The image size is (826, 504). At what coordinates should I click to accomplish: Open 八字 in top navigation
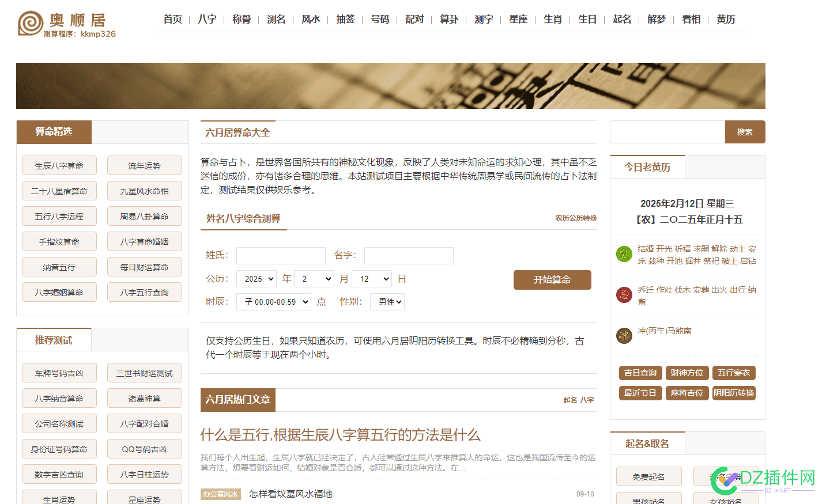(x=207, y=20)
